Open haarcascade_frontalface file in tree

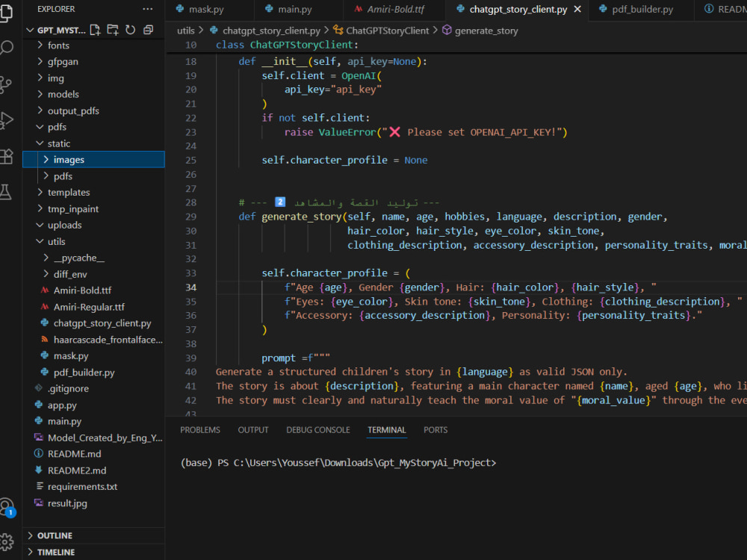coord(94,340)
